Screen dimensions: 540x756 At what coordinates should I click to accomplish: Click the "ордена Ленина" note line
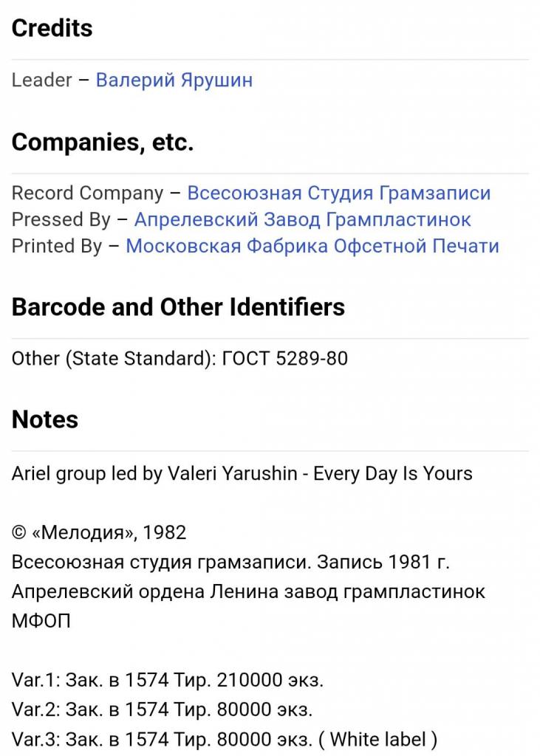[x=248, y=591]
